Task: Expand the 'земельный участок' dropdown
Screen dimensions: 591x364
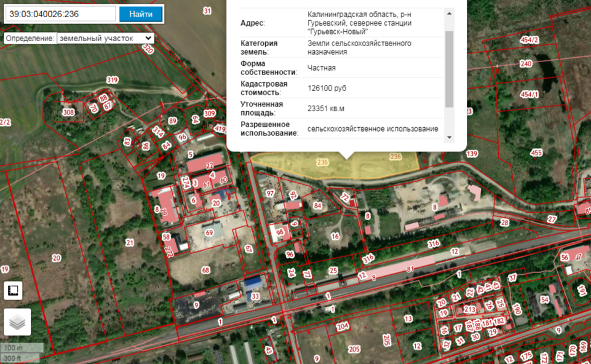Action: click(x=105, y=38)
